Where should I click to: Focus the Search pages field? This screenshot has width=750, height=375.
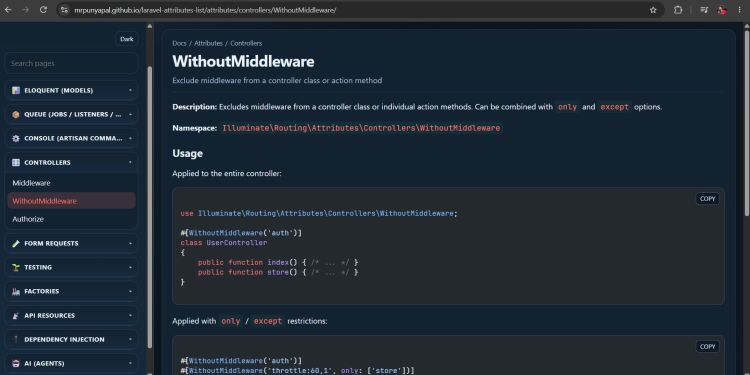pyautogui.click(x=71, y=63)
